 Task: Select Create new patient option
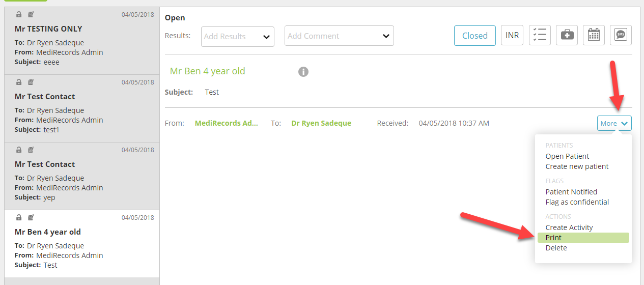point(577,166)
